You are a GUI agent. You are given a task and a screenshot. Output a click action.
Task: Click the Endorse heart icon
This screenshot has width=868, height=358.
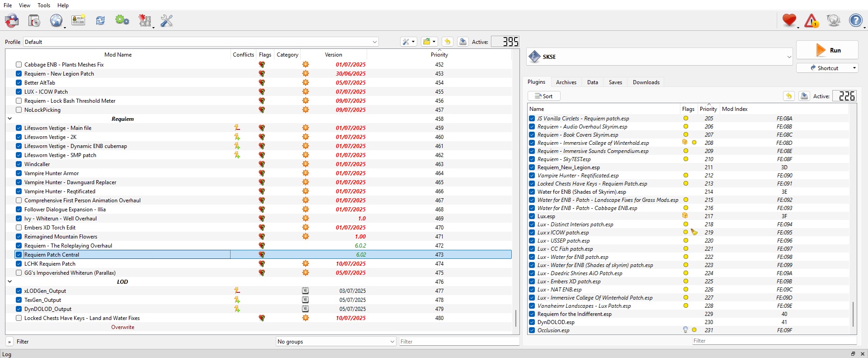pos(789,20)
